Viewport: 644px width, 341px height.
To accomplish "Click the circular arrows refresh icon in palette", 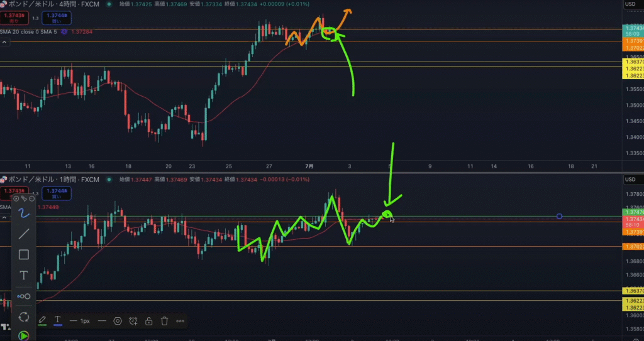I will [24, 317].
